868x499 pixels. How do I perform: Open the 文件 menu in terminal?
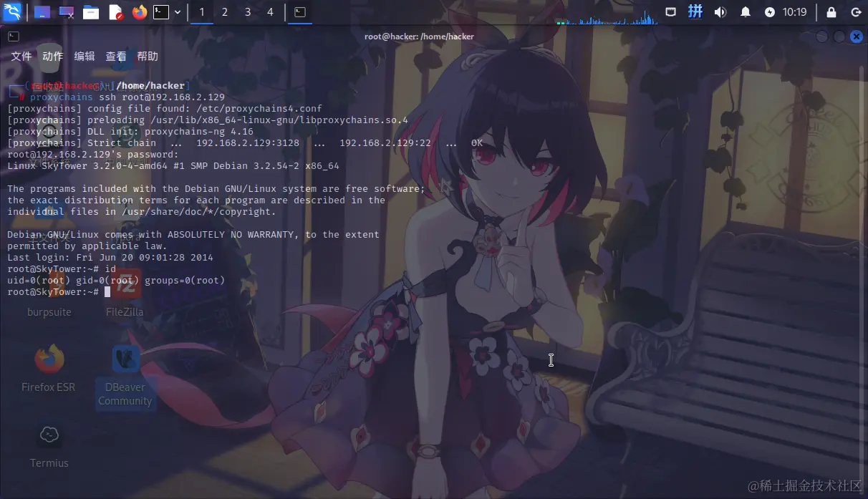pos(21,57)
